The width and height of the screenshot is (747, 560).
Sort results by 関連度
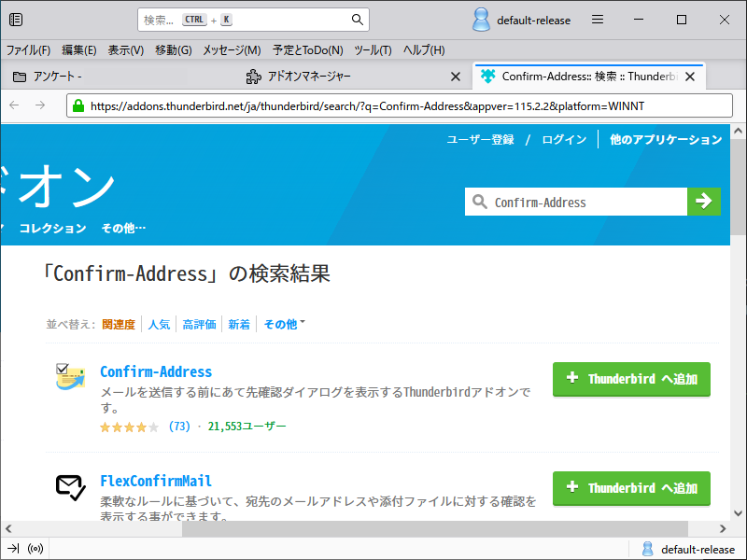pos(119,324)
